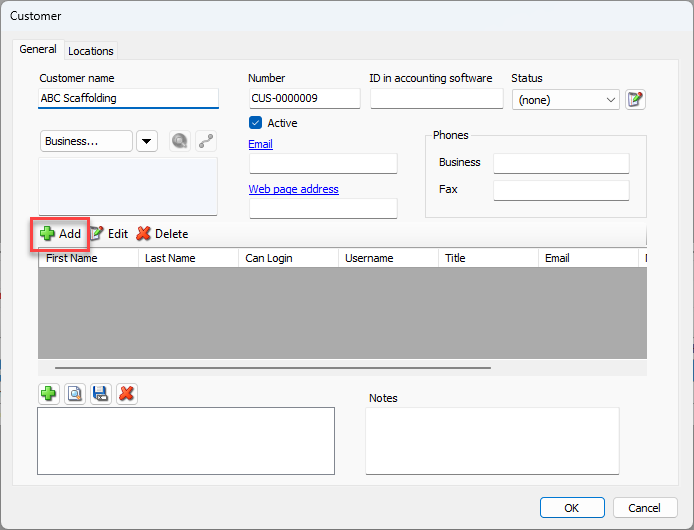Click the Fax number field
Viewport: 694px width, 530px height.
561,190
